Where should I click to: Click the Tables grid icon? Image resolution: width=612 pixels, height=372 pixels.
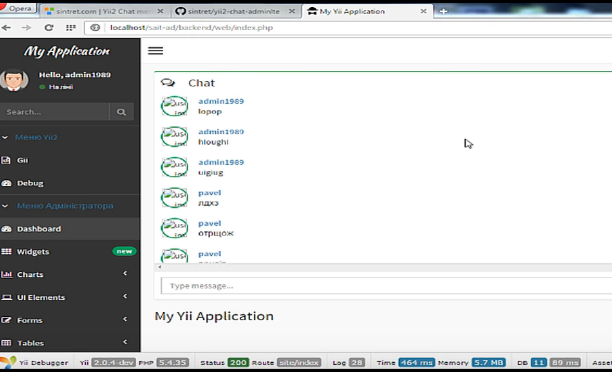coord(6,343)
